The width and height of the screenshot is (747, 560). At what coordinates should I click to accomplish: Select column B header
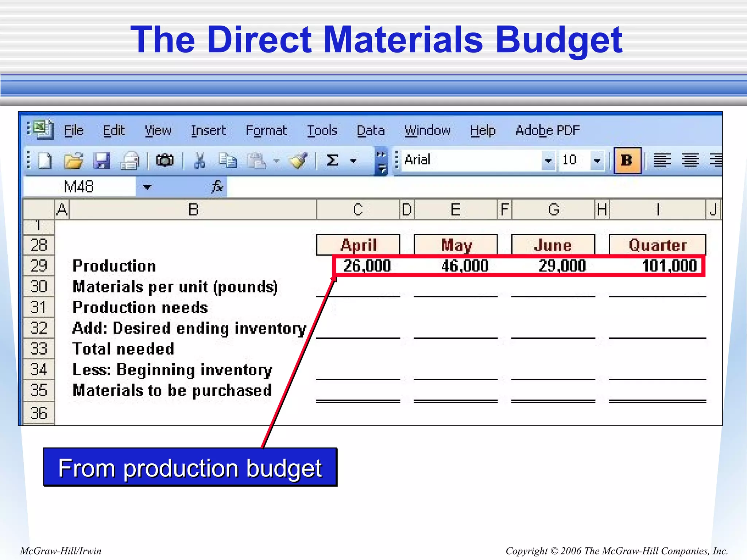click(193, 210)
